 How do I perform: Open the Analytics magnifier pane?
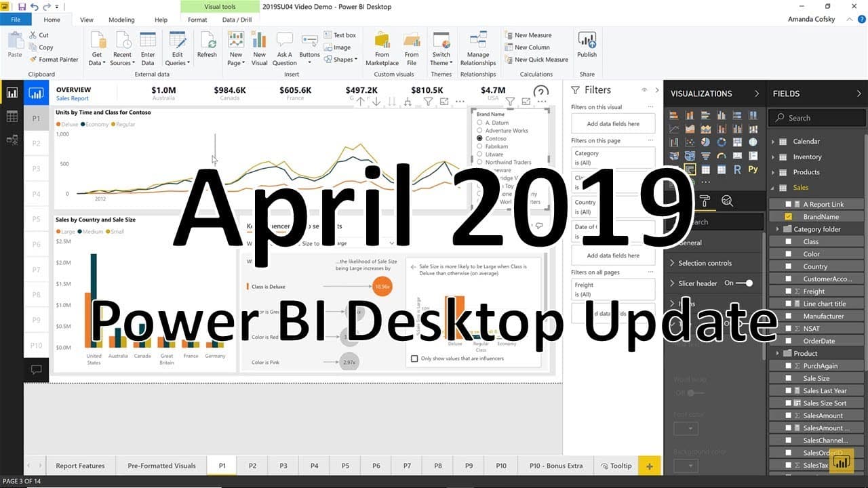pyautogui.click(x=727, y=200)
